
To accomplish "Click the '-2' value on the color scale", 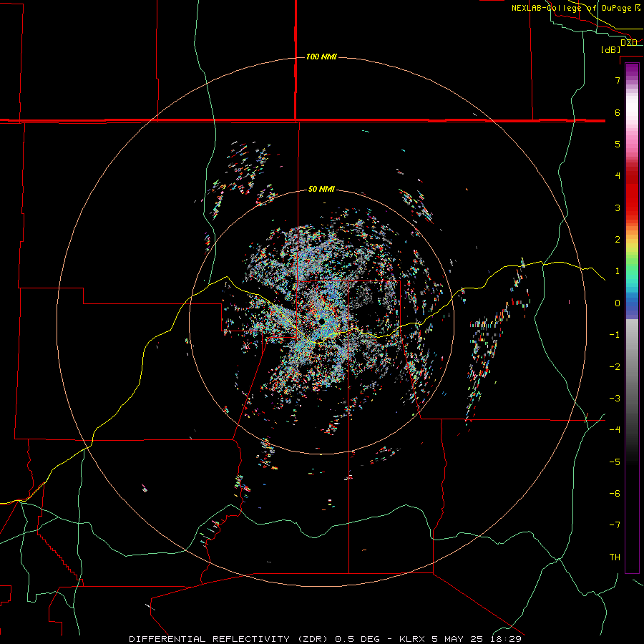I will click(x=615, y=367).
